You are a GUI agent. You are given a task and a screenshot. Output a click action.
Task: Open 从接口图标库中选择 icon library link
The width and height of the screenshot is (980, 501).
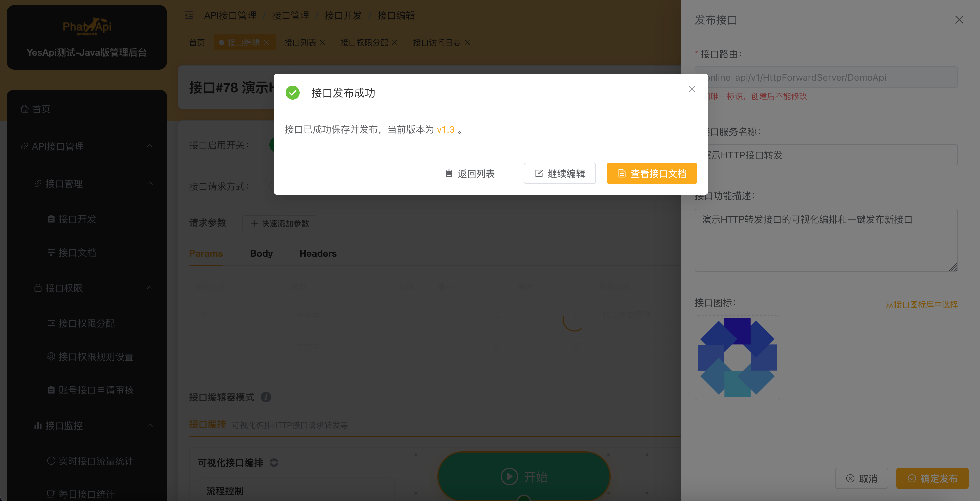point(922,304)
